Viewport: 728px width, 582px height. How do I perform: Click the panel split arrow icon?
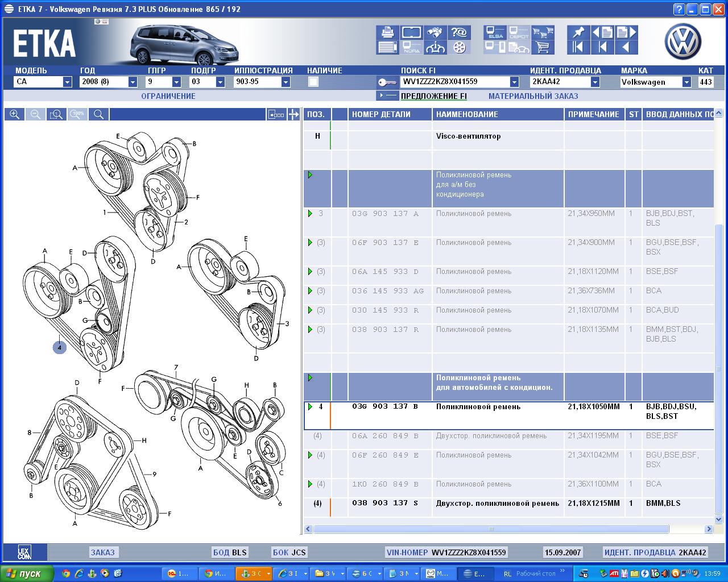293,114
